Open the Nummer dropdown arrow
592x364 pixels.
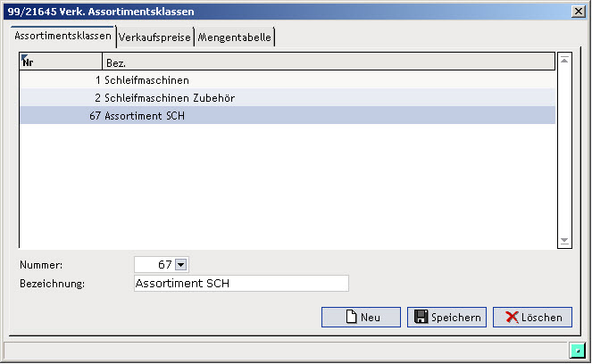click(x=181, y=265)
